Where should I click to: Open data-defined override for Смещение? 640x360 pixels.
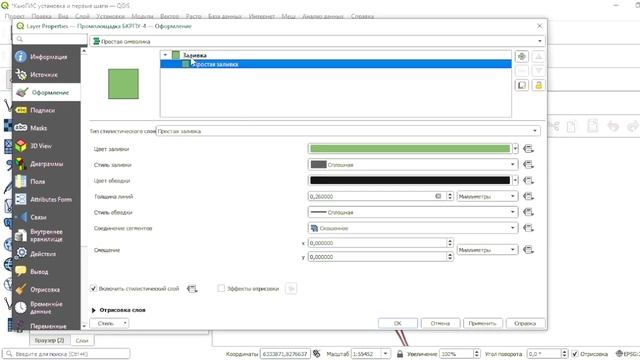[x=529, y=249]
